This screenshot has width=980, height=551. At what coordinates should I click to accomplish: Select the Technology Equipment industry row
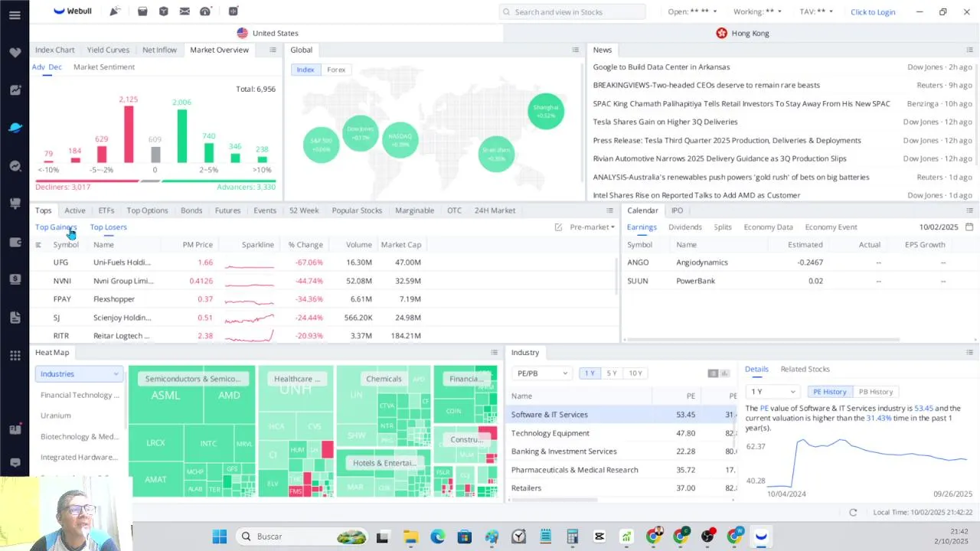point(622,433)
